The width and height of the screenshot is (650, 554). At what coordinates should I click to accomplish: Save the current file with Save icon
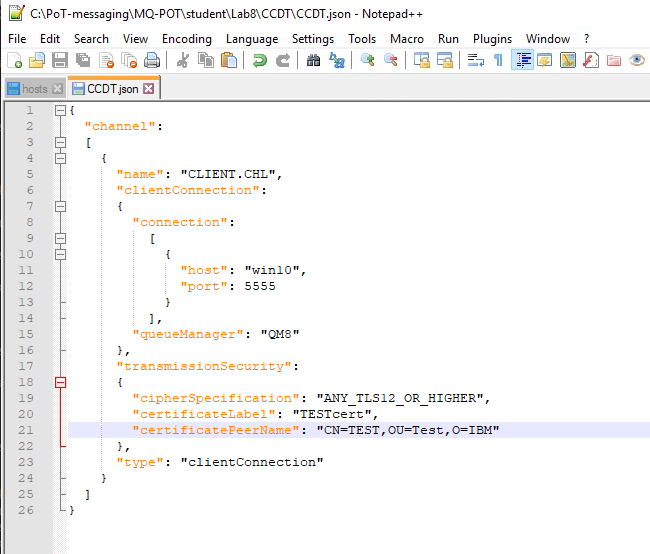[x=60, y=61]
